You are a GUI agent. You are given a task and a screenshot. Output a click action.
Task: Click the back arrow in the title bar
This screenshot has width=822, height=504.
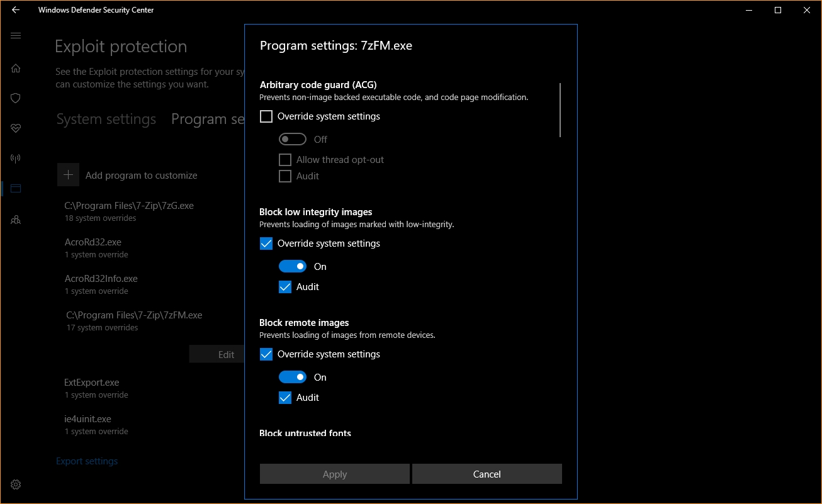click(16, 10)
